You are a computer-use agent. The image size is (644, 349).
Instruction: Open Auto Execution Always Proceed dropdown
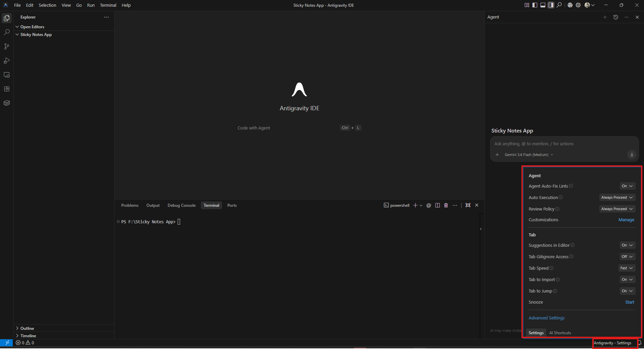point(617,197)
